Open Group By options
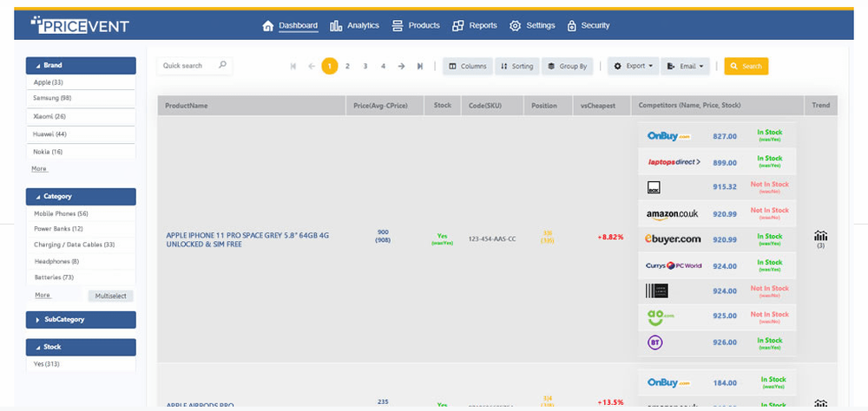The image size is (868, 411). click(567, 67)
